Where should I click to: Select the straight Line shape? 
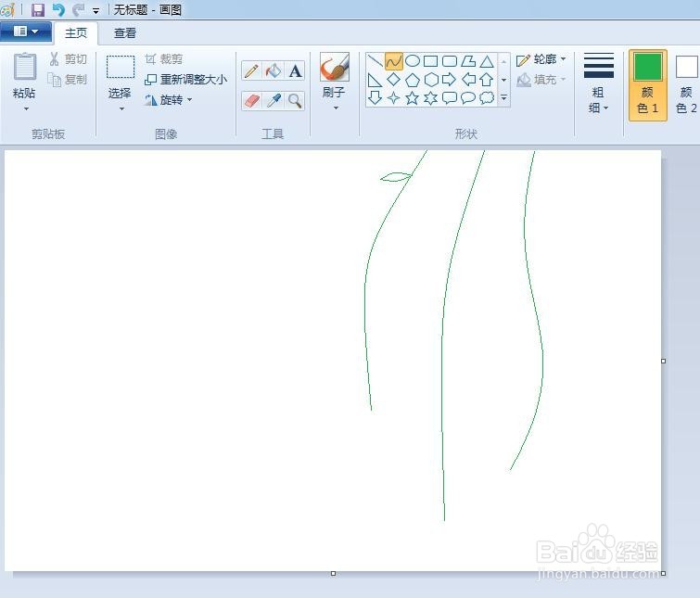pyautogui.click(x=375, y=61)
